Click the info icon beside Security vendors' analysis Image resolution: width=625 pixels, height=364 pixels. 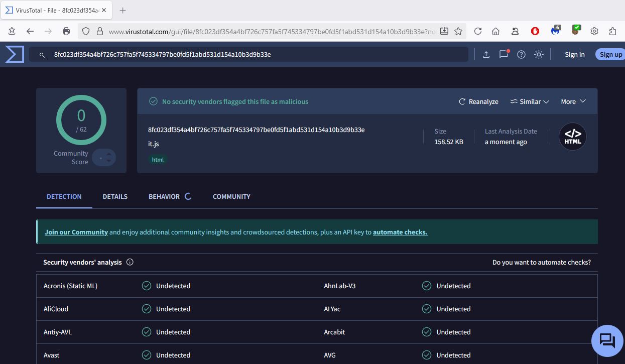point(130,262)
